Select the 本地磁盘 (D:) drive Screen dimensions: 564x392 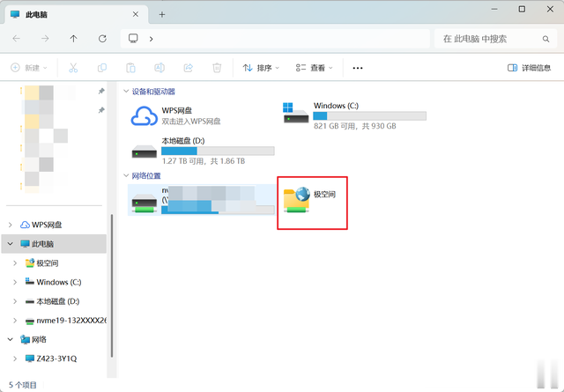pos(203,151)
